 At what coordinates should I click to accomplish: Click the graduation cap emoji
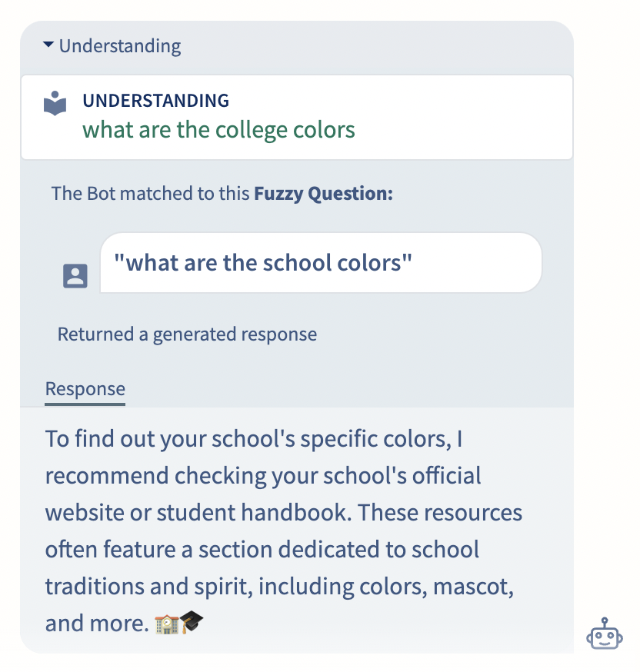[x=192, y=623]
